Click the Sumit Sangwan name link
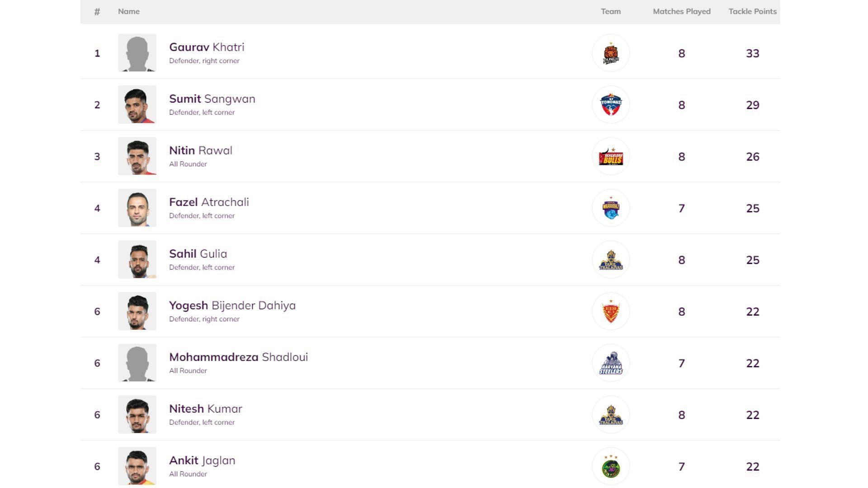The height and width of the screenshot is (488, 868). pos(212,99)
